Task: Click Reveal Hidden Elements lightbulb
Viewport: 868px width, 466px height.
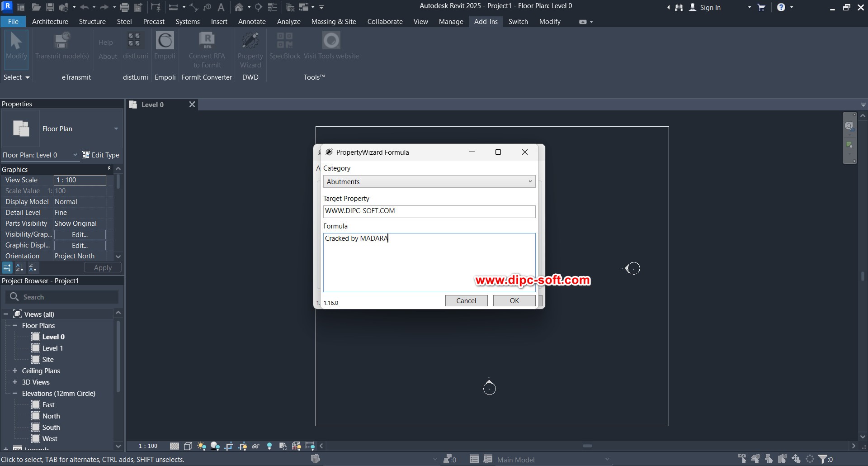Action: 269,446
